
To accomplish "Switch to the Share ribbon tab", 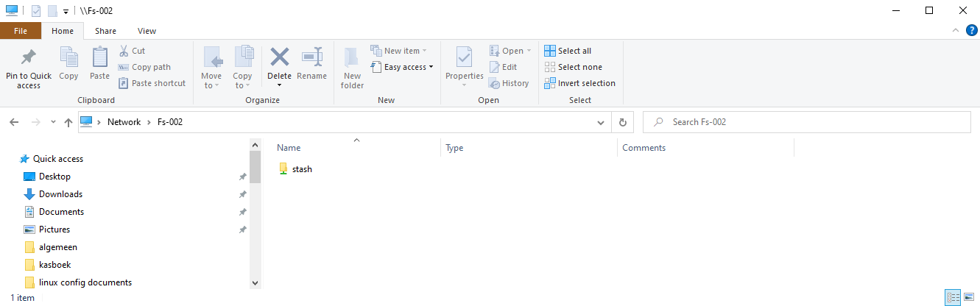I will [x=105, y=31].
